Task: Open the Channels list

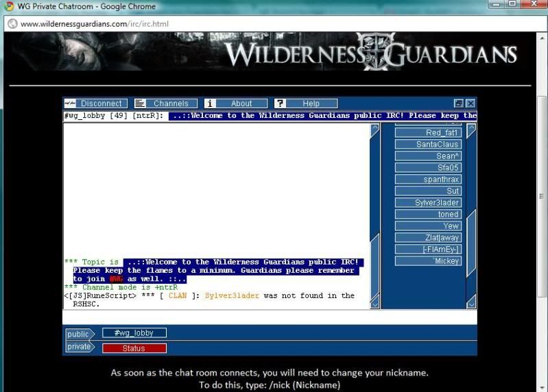Action: (166, 103)
